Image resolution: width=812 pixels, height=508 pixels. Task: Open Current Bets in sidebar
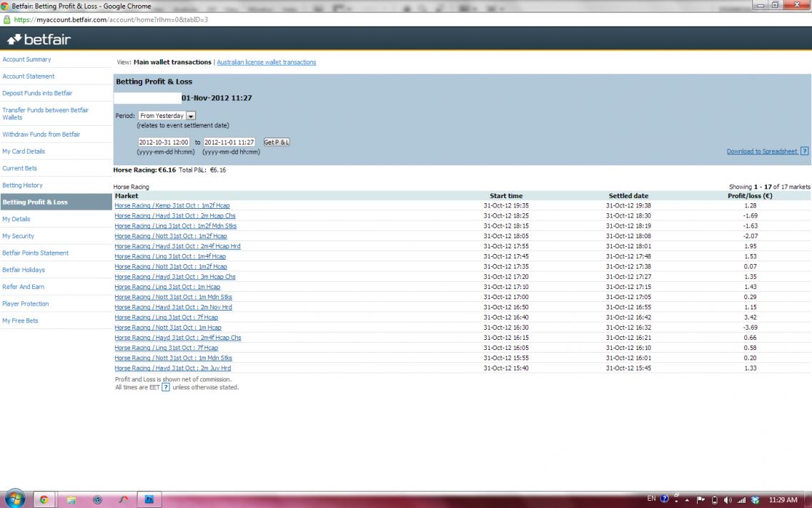pos(20,168)
